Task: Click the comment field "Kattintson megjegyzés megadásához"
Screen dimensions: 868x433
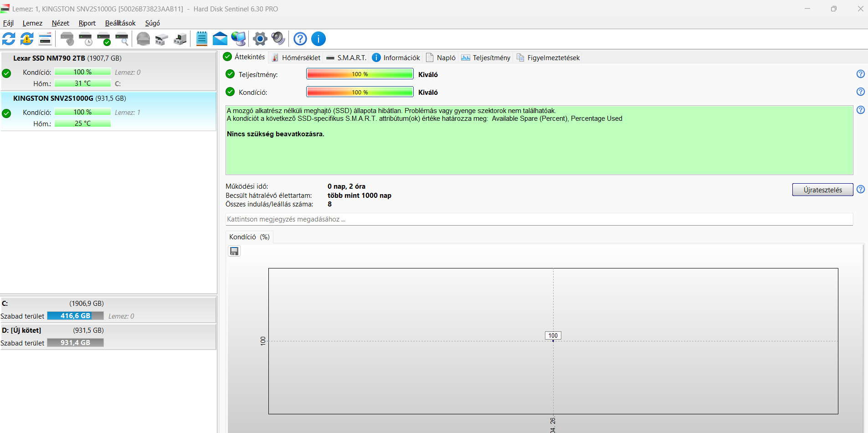Action: click(x=539, y=219)
